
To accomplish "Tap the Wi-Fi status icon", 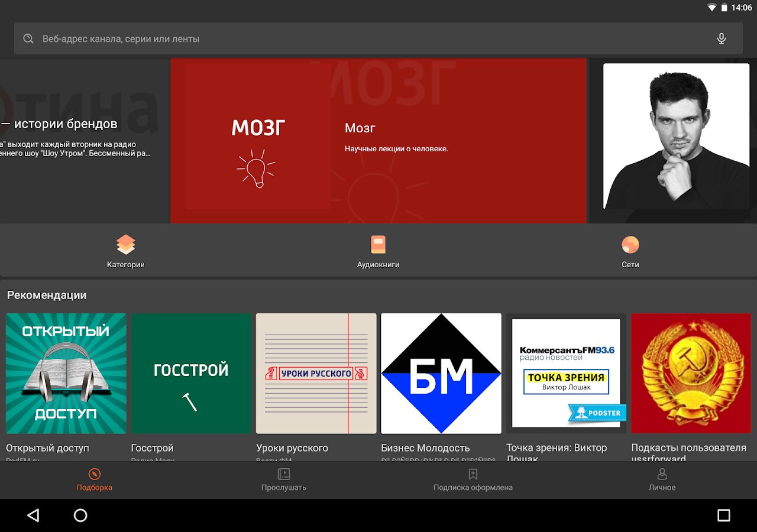I will point(711,8).
